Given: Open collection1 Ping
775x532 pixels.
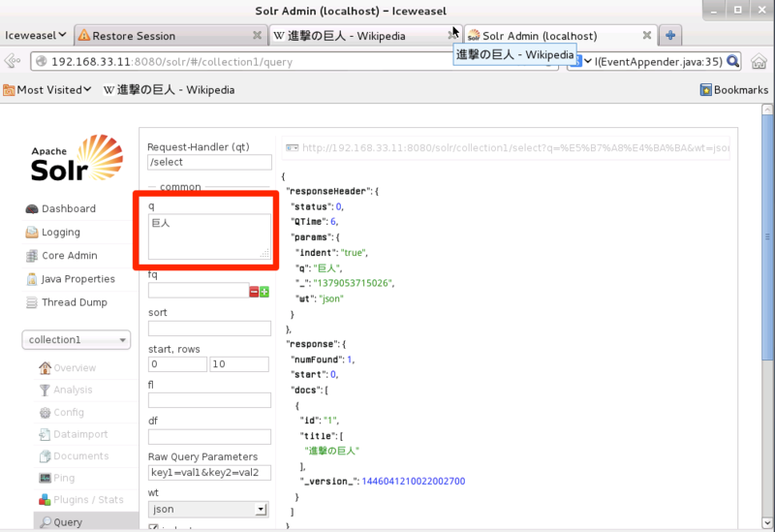Looking at the screenshot, I should [64, 478].
